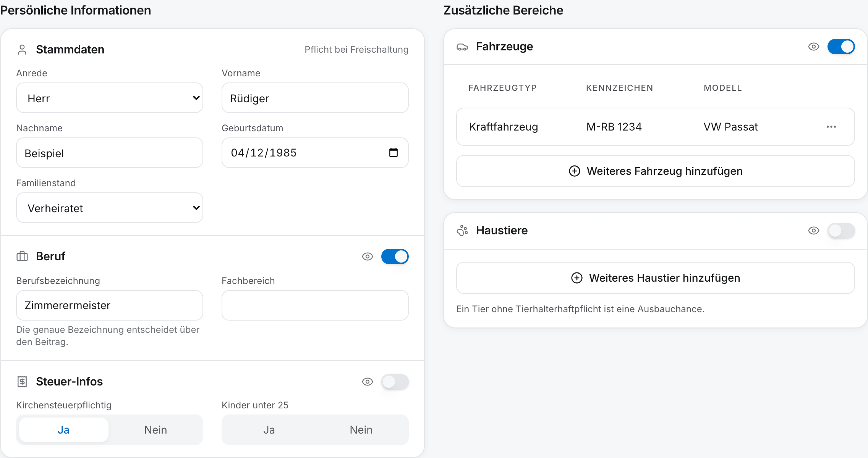
Task: Click the car icon beside Fahrzeuge
Action: point(462,47)
